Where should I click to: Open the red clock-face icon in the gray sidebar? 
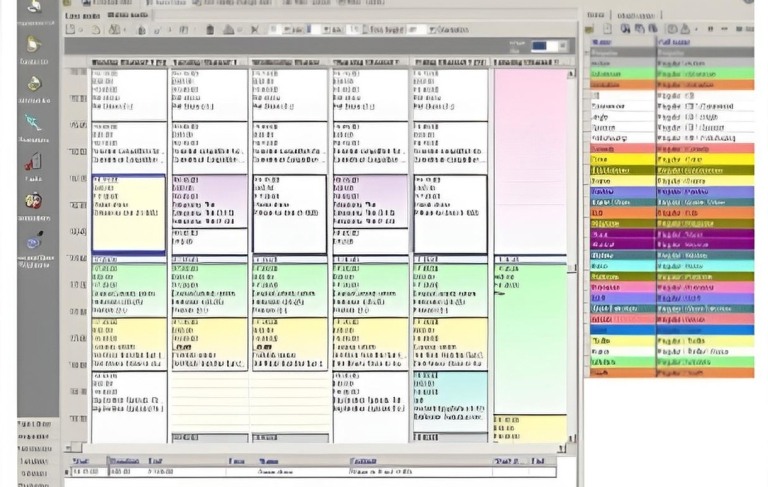click(33, 201)
